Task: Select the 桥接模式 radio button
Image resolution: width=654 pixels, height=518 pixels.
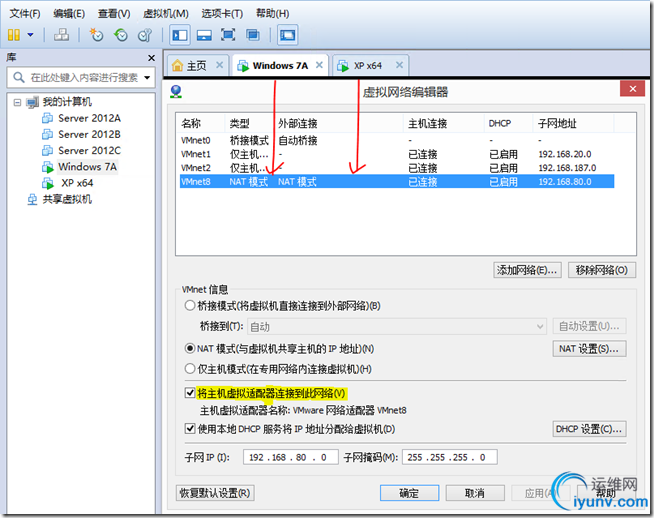Action: tap(190, 306)
